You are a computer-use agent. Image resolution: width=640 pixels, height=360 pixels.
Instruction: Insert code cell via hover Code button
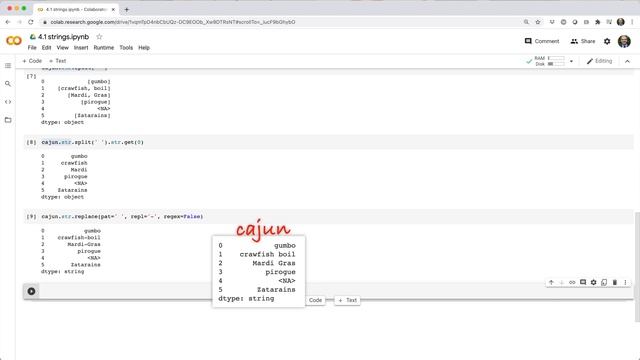[315, 300]
